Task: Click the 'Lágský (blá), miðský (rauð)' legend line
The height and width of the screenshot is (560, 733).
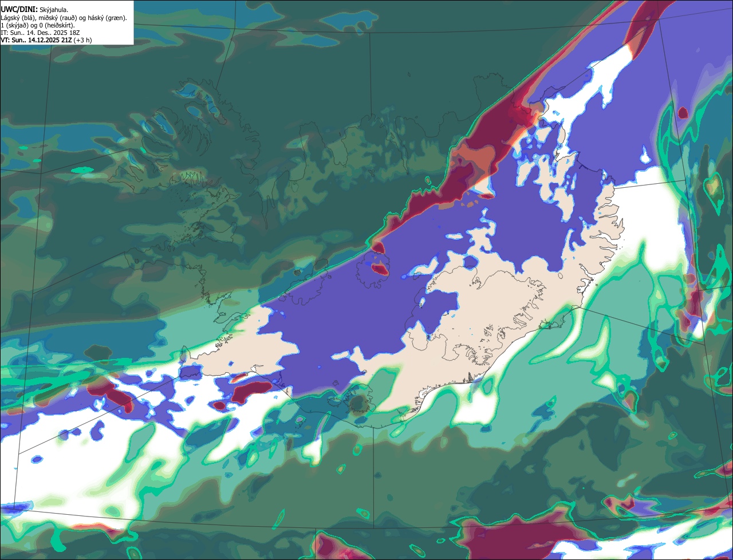Action: pos(64,18)
